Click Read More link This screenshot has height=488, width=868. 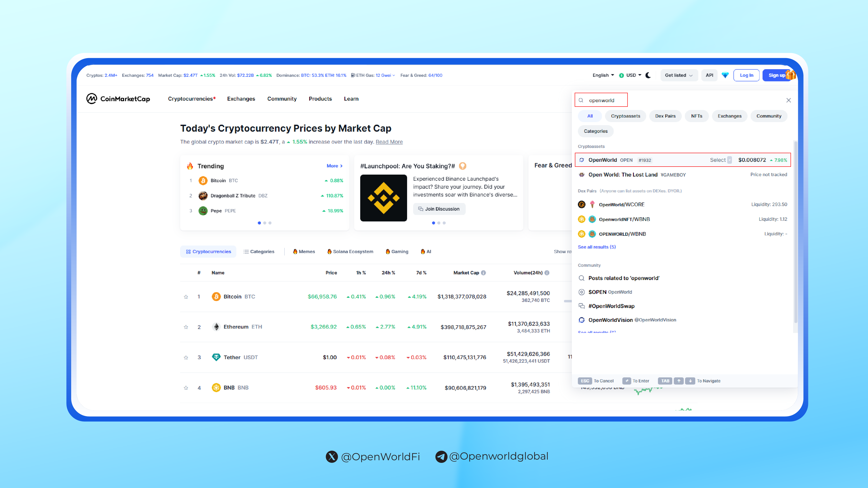click(389, 142)
